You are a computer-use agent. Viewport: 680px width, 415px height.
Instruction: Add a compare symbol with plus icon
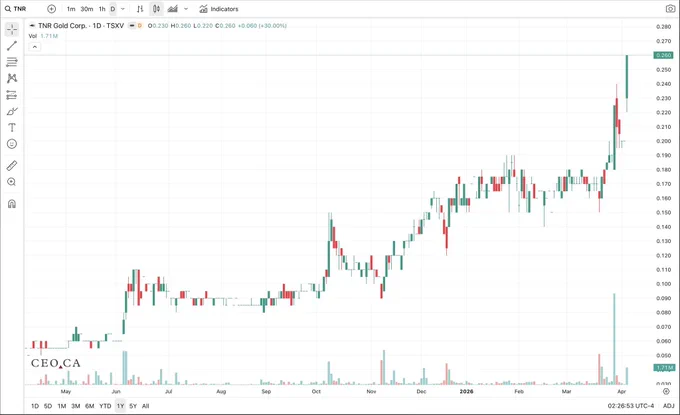(51, 9)
